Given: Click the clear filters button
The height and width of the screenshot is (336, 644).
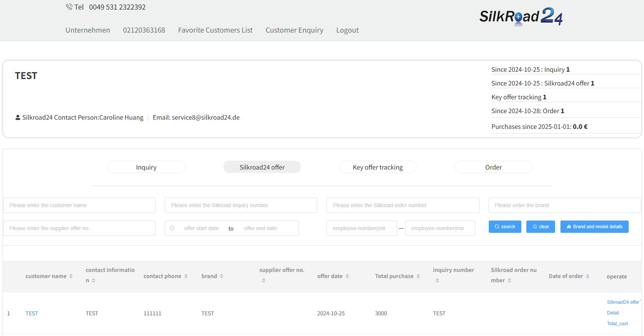Looking at the screenshot, I should pyautogui.click(x=540, y=227).
